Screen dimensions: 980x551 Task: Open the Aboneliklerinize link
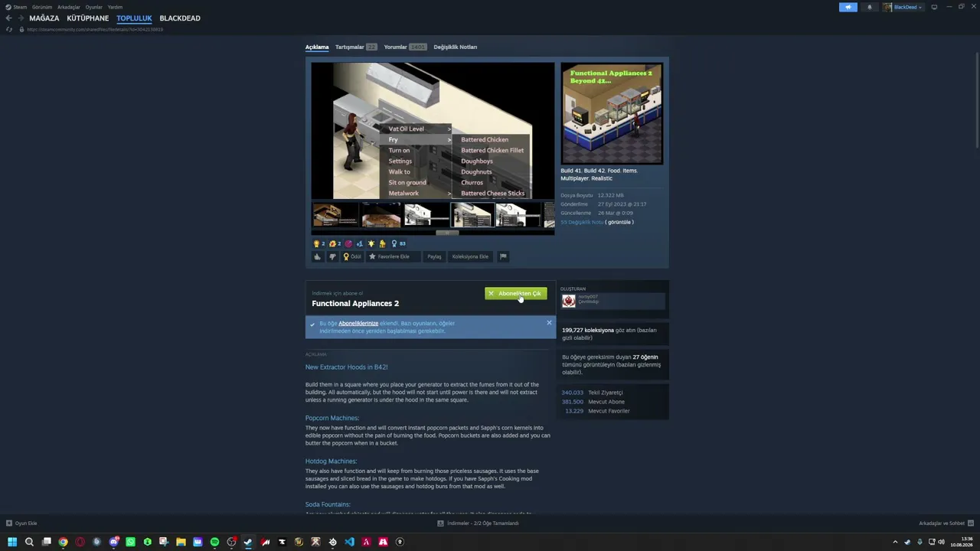tap(358, 323)
